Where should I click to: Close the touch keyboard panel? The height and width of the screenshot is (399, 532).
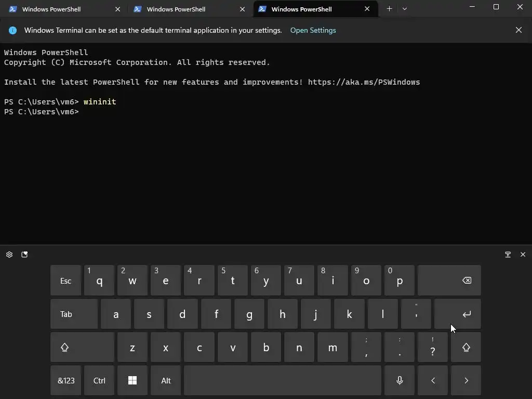tap(523, 255)
